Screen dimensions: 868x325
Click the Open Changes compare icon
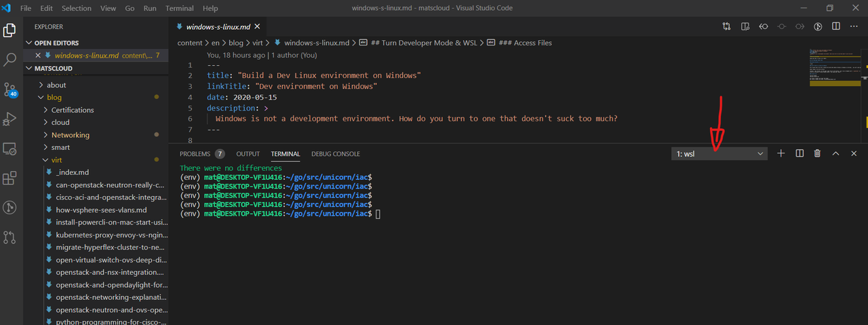click(x=727, y=26)
